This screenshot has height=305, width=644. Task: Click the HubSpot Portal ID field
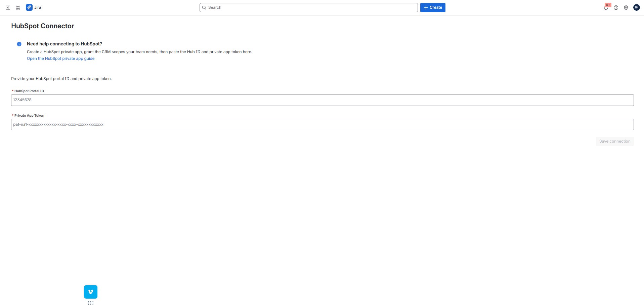tap(322, 100)
